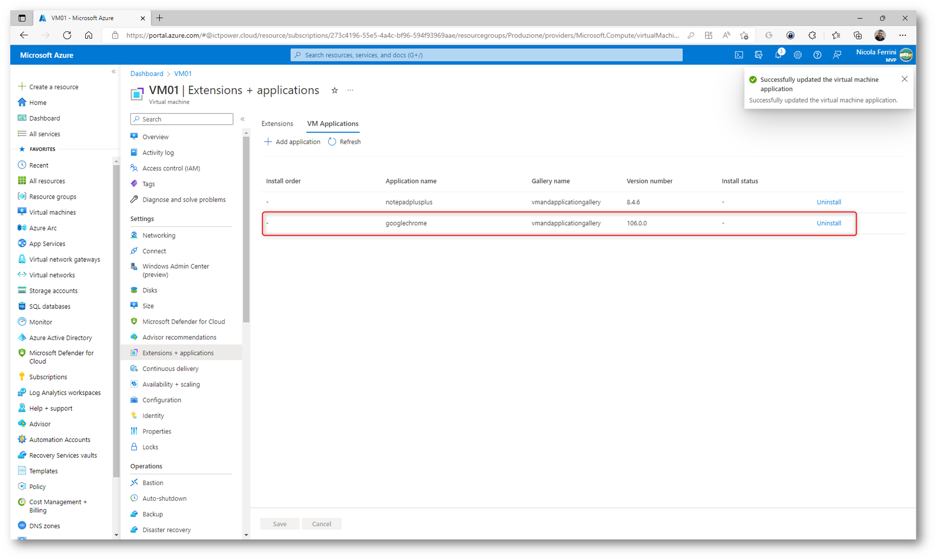937x560 pixels.
Task: Click the Cancel button
Action: point(321,524)
